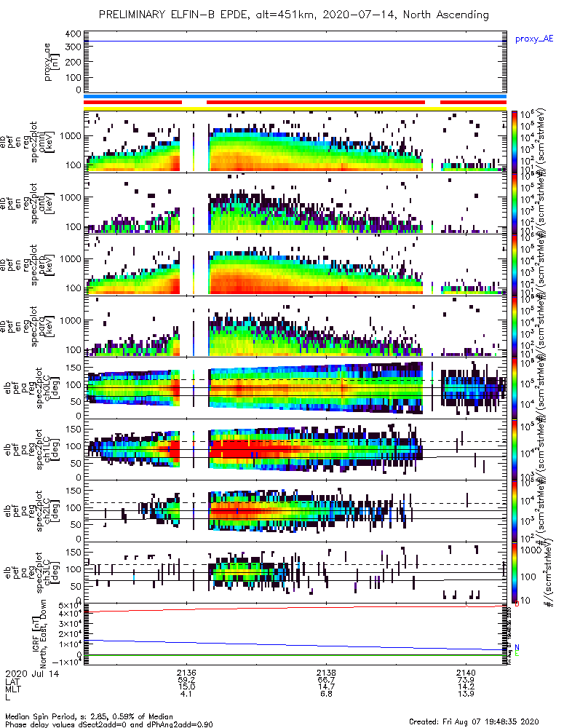The image size is (564, 728).
Task: Click the green 'E' label right of IGRF panel
Action: click(x=517, y=654)
